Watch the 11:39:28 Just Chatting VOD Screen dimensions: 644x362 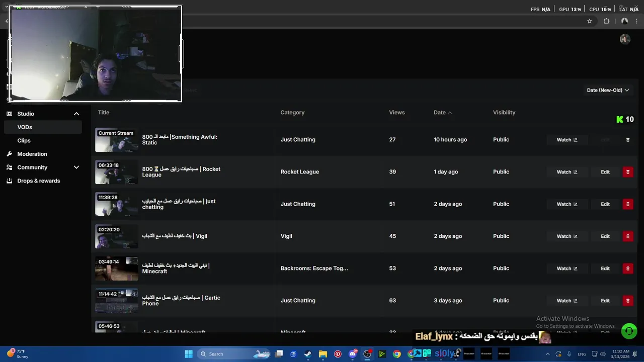coord(567,204)
